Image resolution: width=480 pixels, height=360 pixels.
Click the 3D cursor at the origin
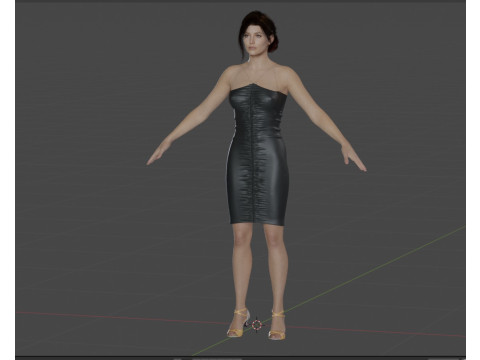257,325
